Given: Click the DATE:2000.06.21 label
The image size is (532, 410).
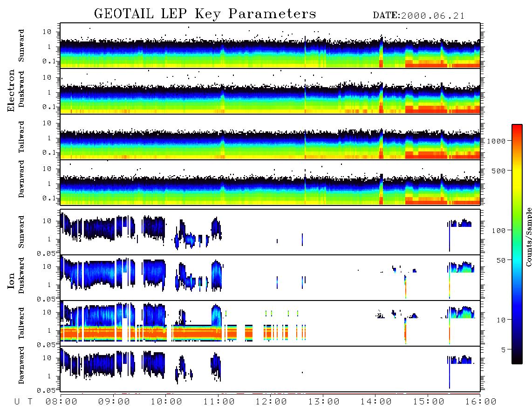Looking at the screenshot, I should tap(419, 16).
